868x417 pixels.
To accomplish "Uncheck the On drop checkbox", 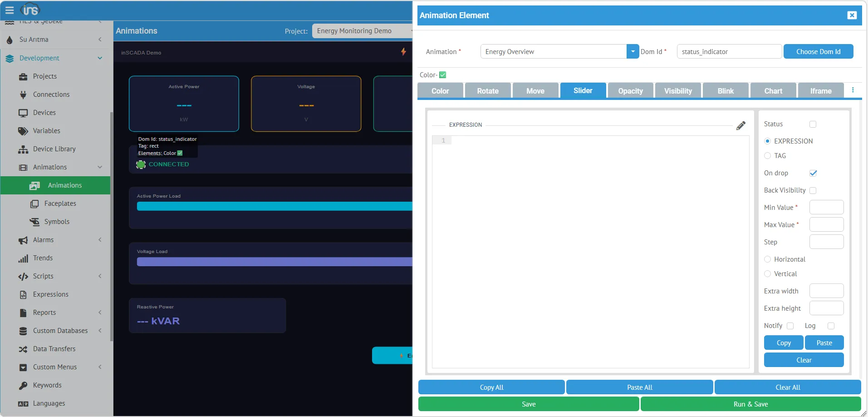I will pyautogui.click(x=813, y=173).
